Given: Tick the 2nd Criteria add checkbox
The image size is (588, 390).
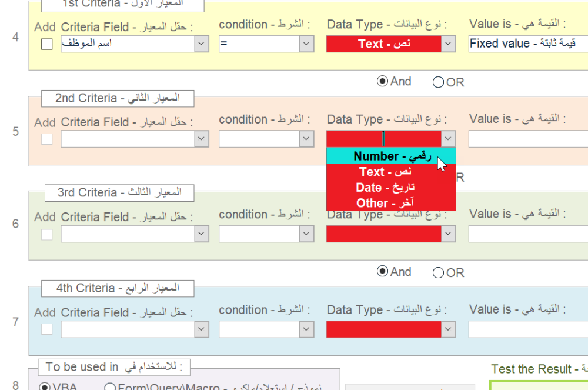Looking at the screenshot, I should point(47,139).
